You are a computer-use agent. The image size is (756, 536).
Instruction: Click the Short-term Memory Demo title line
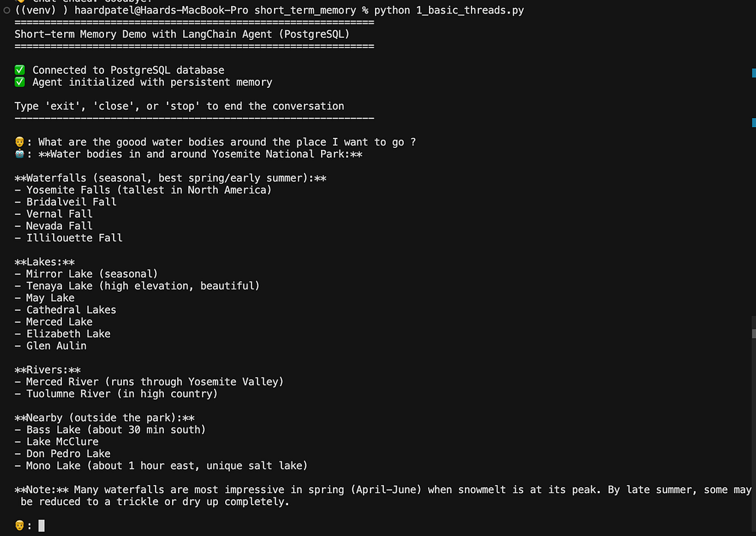tap(182, 34)
